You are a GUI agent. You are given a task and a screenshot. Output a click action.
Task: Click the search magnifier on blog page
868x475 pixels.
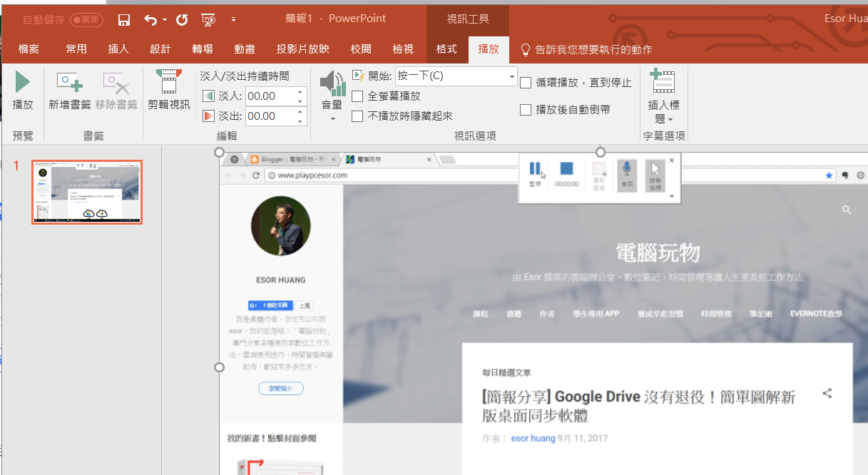tap(846, 210)
